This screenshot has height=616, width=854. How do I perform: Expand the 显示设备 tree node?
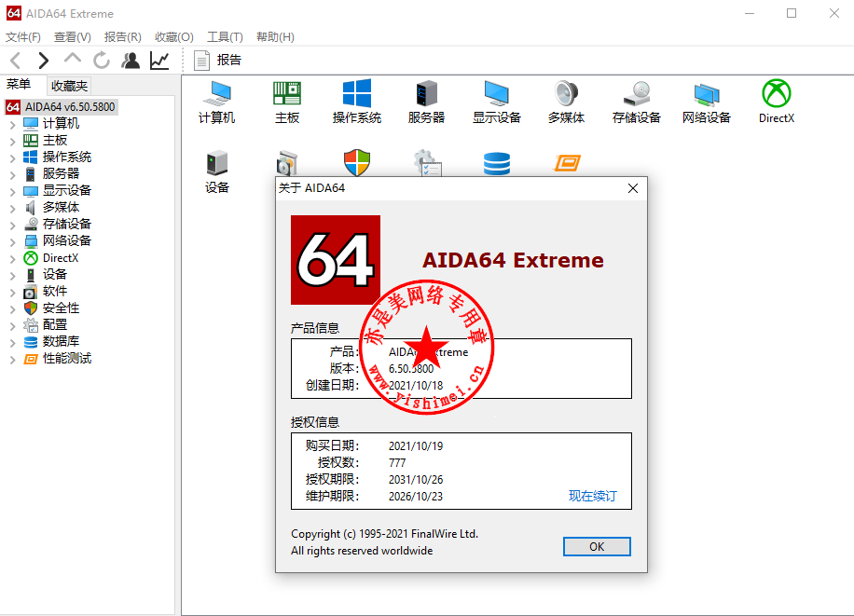12,191
